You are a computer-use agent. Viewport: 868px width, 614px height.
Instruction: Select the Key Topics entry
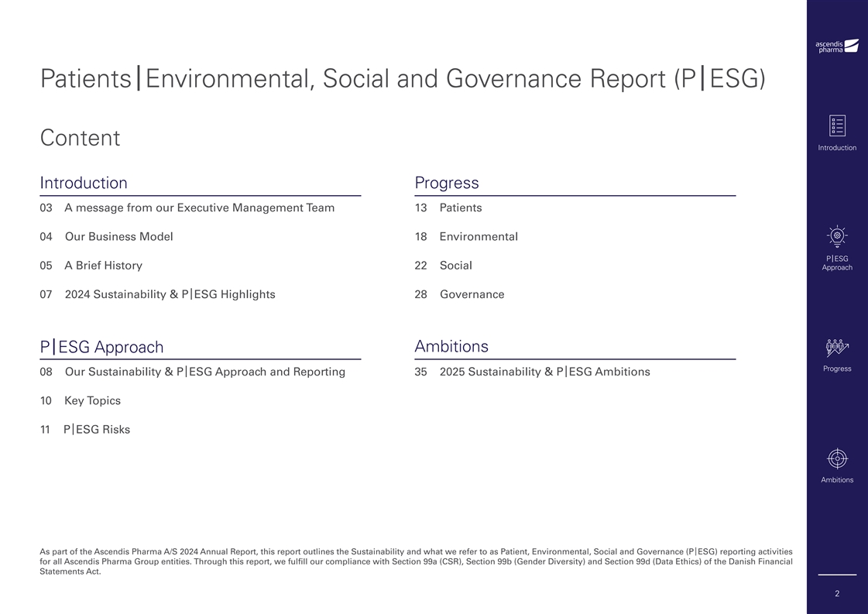[x=92, y=401]
